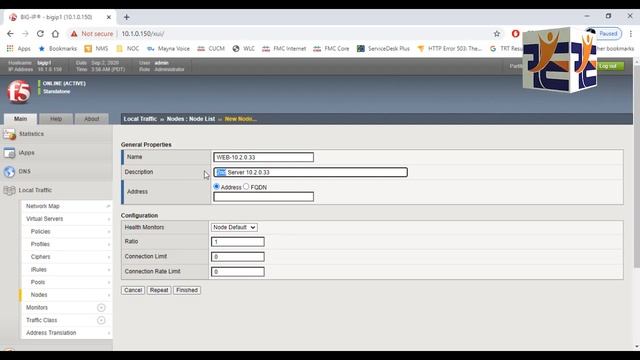Expand the Profiles submenu

pyautogui.click(x=109, y=244)
